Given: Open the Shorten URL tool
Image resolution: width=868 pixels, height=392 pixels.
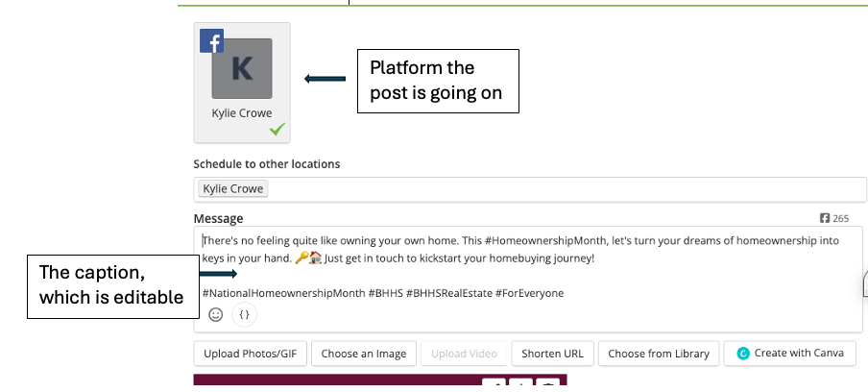Looking at the screenshot, I should point(552,354).
